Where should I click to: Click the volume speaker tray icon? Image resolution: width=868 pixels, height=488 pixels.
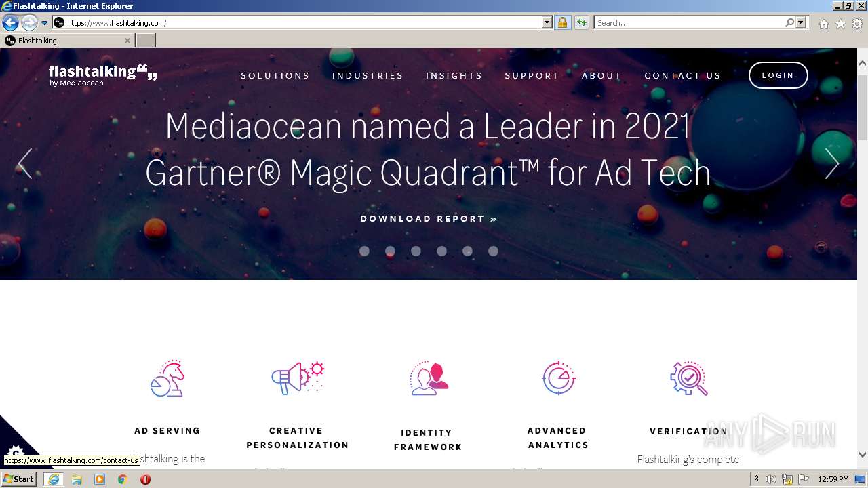(771, 479)
